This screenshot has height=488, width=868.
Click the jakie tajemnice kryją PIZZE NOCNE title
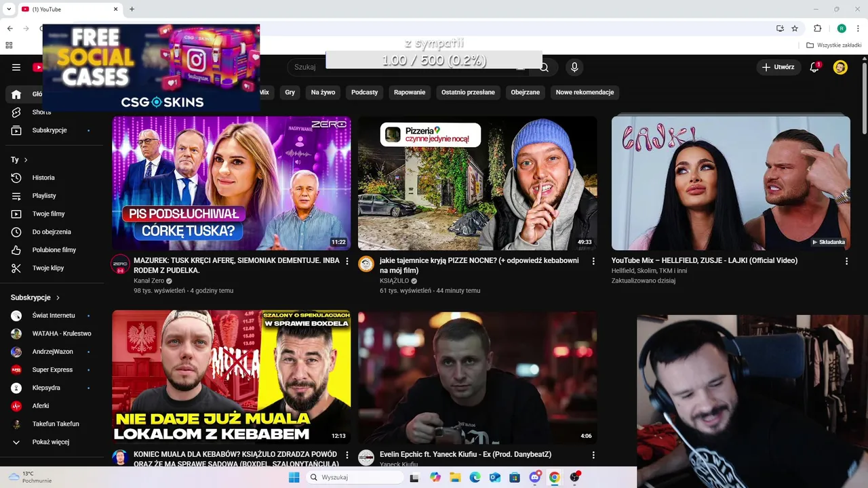click(479, 265)
